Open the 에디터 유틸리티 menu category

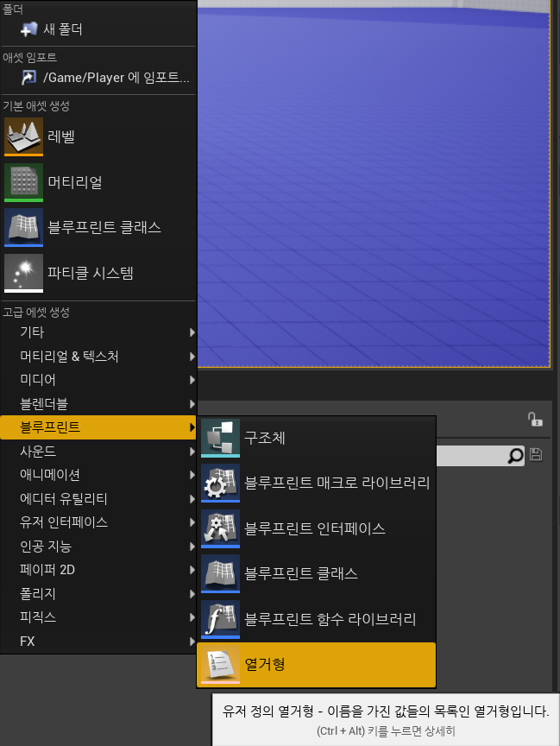tap(98, 498)
